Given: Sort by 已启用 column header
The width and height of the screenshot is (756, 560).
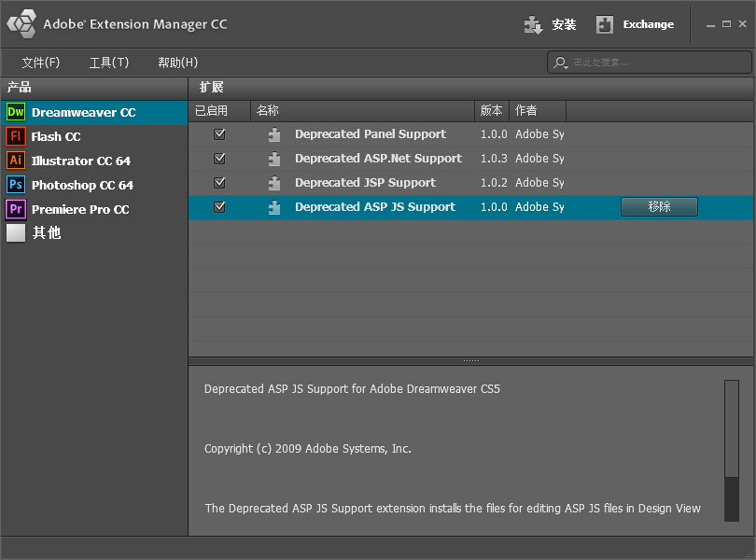Looking at the screenshot, I should tap(219, 111).
